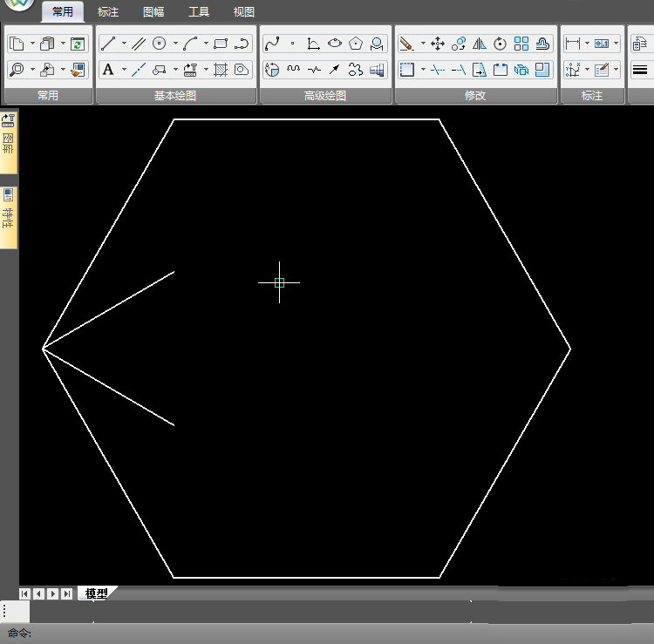Click the Rotate tool icon

click(500, 44)
